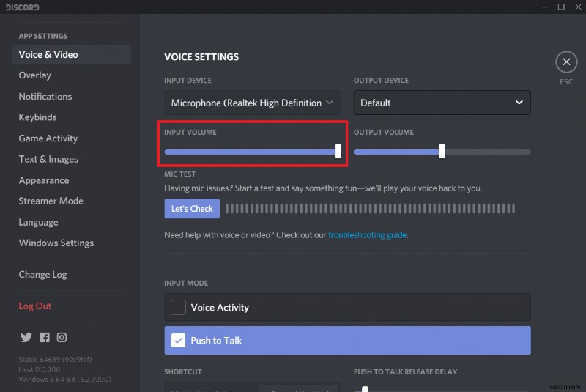Start mic test with Let's Check
Viewport: 586px width, 392px height.
point(192,209)
